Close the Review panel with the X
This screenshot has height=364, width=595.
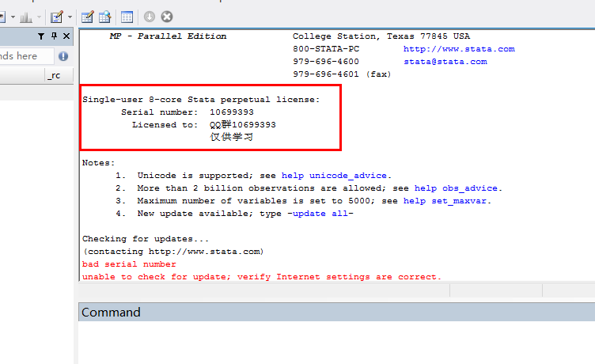click(x=66, y=36)
